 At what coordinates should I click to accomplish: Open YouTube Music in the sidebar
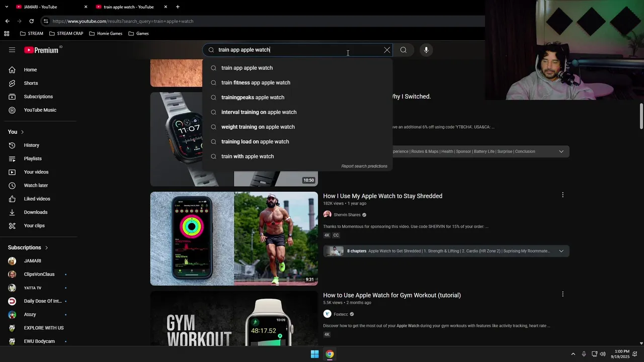pos(39,110)
